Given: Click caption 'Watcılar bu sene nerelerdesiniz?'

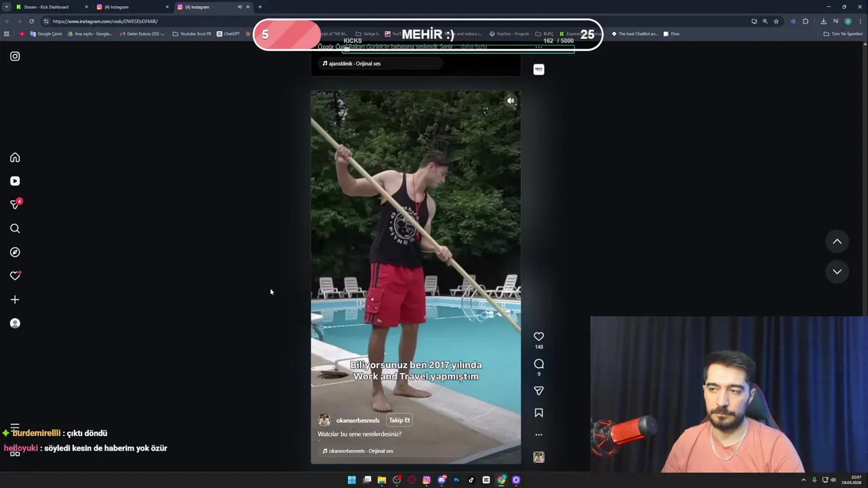Looking at the screenshot, I should click(x=359, y=434).
